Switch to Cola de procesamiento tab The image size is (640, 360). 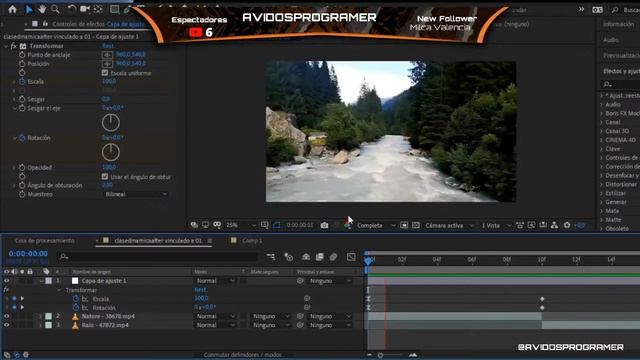point(44,241)
